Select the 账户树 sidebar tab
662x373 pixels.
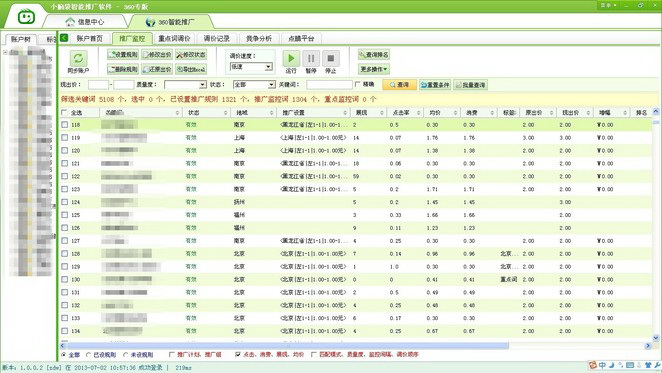(21, 39)
